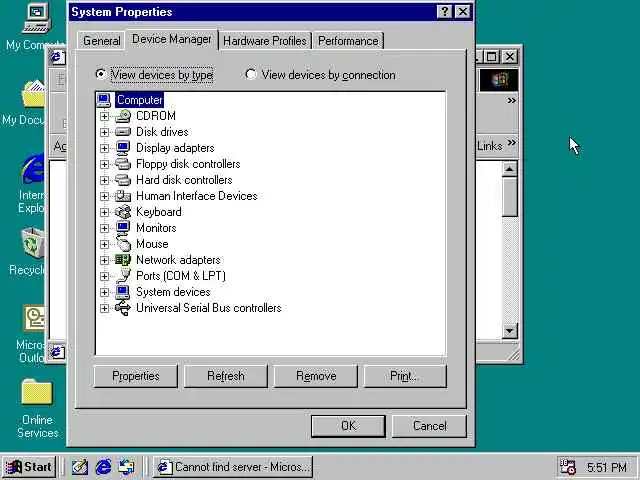Expand the Keyboard node
The height and width of the screenshot is (480, 640).
coord(104,212)
